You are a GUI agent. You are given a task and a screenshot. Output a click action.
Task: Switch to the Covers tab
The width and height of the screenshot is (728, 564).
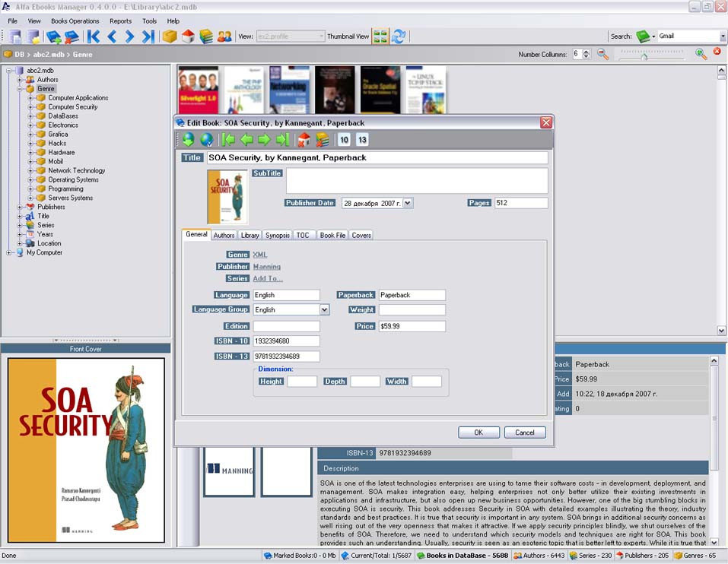pyautogui.click(x=361, y=235)
